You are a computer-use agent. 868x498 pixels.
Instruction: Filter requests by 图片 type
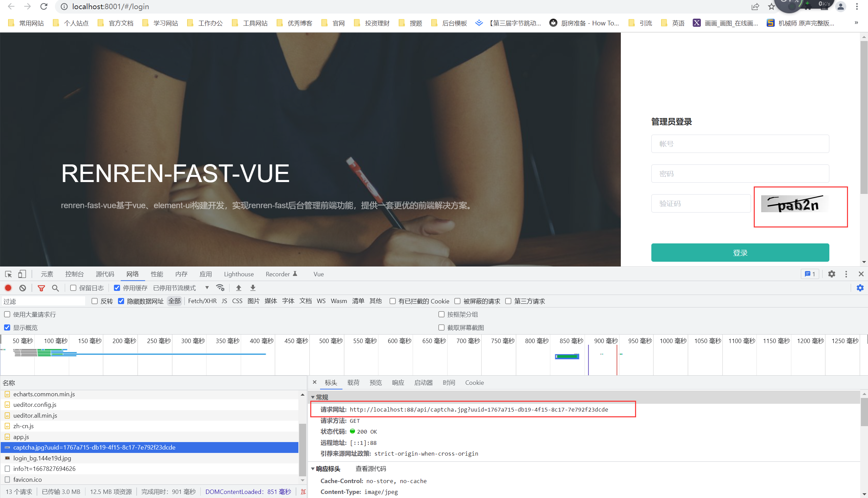[x=254, y=301]
